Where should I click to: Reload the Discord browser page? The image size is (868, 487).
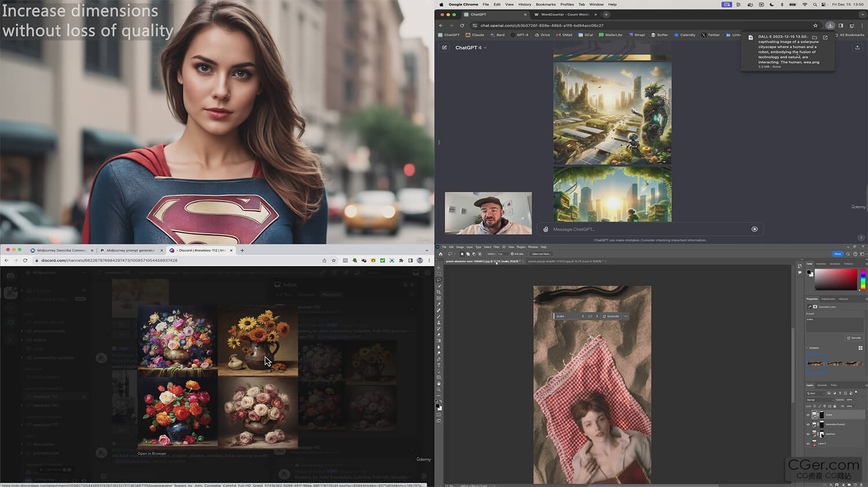point(25,260)
